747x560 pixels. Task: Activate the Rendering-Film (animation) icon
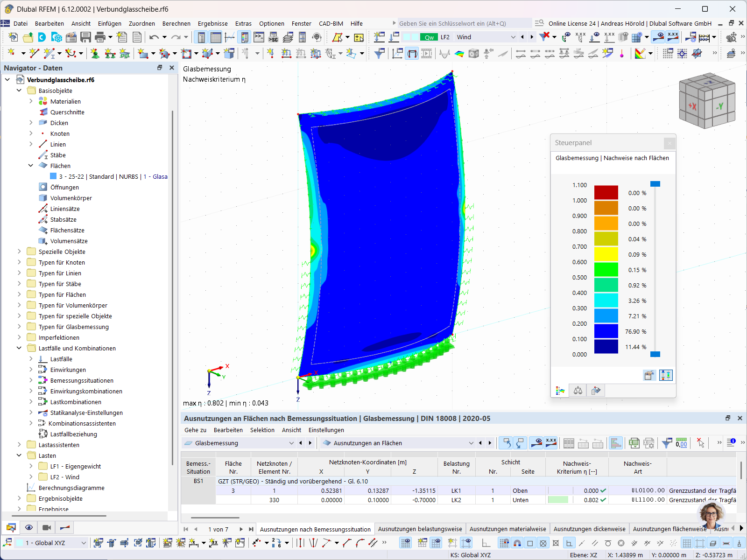pyautogui.click(x=47, y=527)
